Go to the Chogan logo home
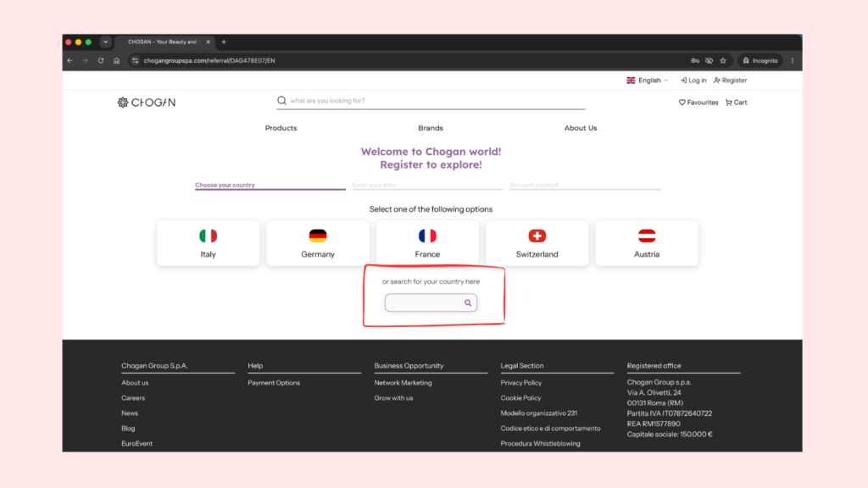Image resolution: width=868 pixels, height=488 pixels. pos(147,103)
